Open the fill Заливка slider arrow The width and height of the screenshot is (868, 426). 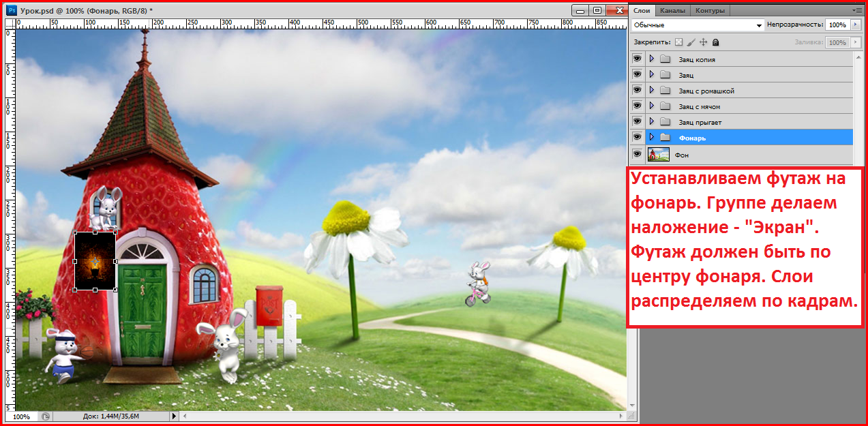pos(855,42)
